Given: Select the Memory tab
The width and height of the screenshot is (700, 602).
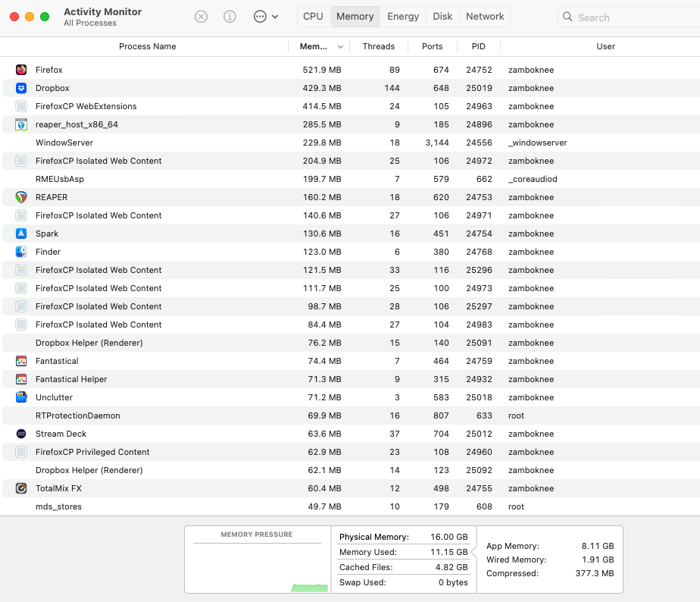Looking at the screenshot, I should tap(355, 17).
